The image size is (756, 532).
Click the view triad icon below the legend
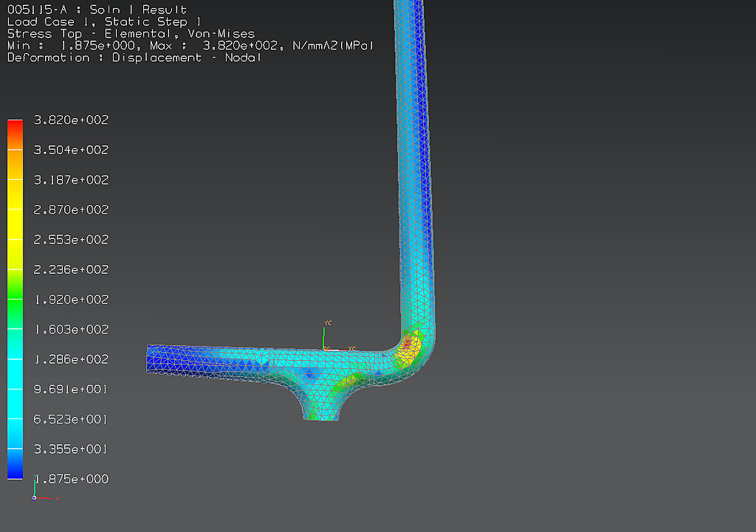point(44,488)
